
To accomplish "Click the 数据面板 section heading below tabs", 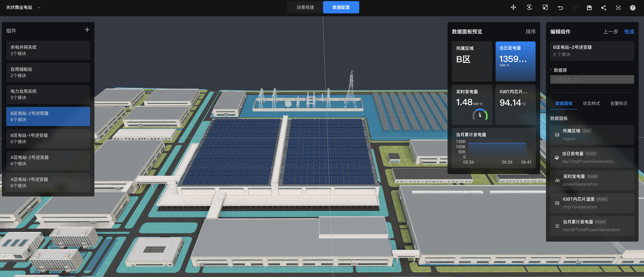I will tap(559, 118).
